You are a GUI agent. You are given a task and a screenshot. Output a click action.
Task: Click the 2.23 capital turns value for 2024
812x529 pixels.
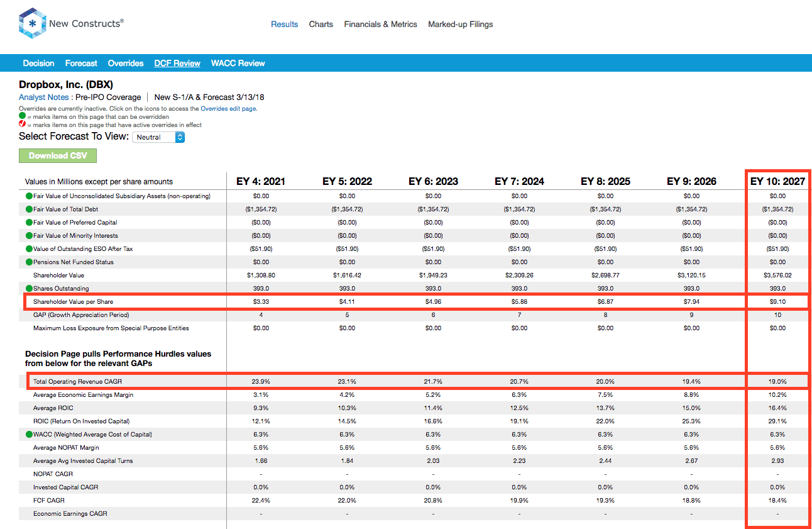[519, 461]
